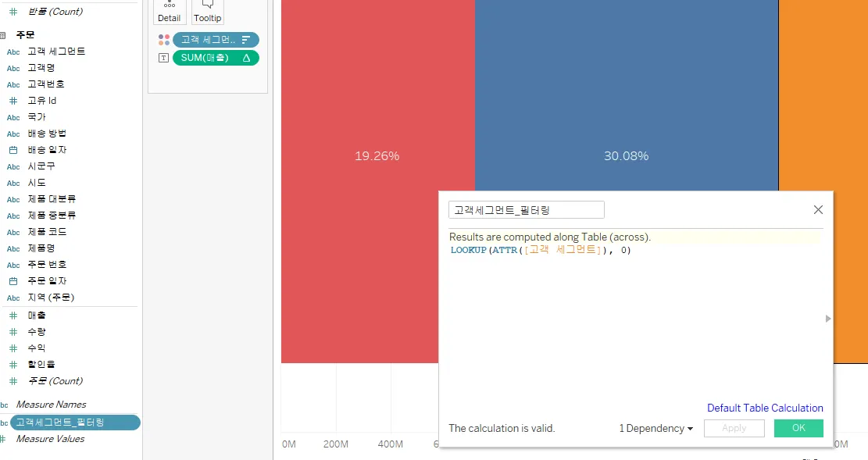Click the Detail marks card button
The height and width of the screenshot is (460, 868).
tap(169, 11)
